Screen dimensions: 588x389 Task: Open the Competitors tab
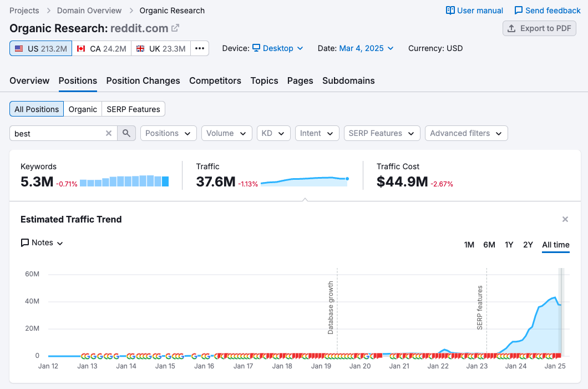(x=215, y=80)
